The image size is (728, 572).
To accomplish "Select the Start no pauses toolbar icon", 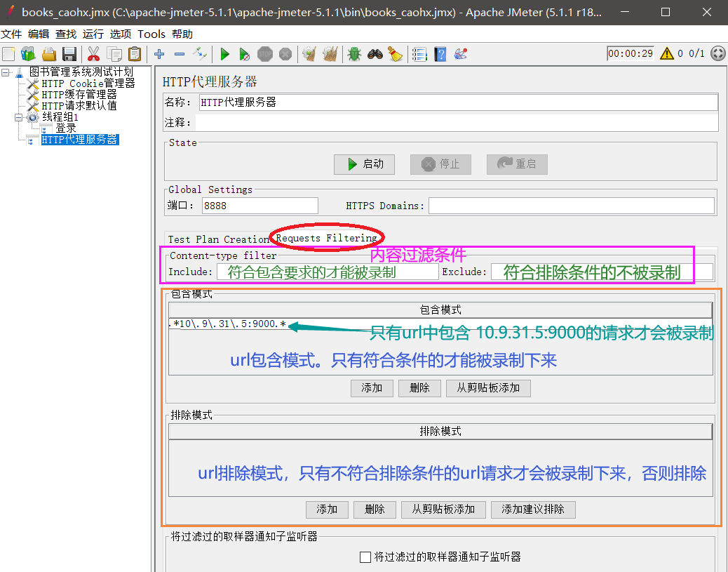I will (x=244, y=54).
